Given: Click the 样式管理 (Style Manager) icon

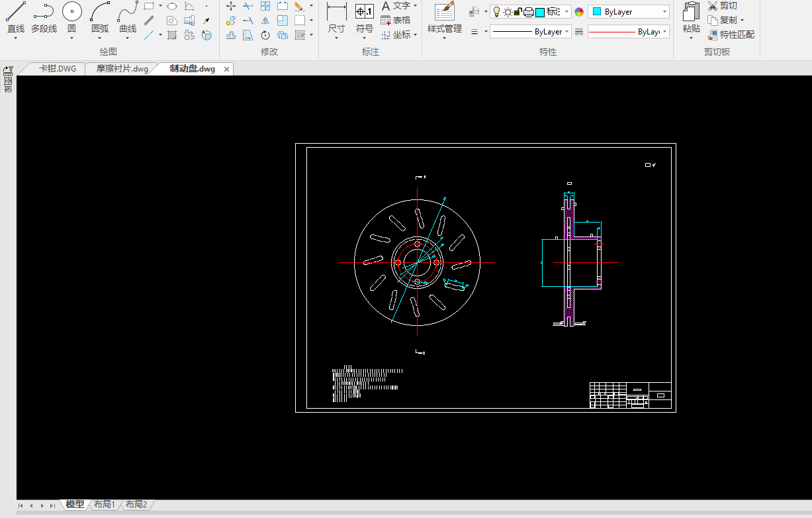Looking at the screenshot, I should [444, 18].
